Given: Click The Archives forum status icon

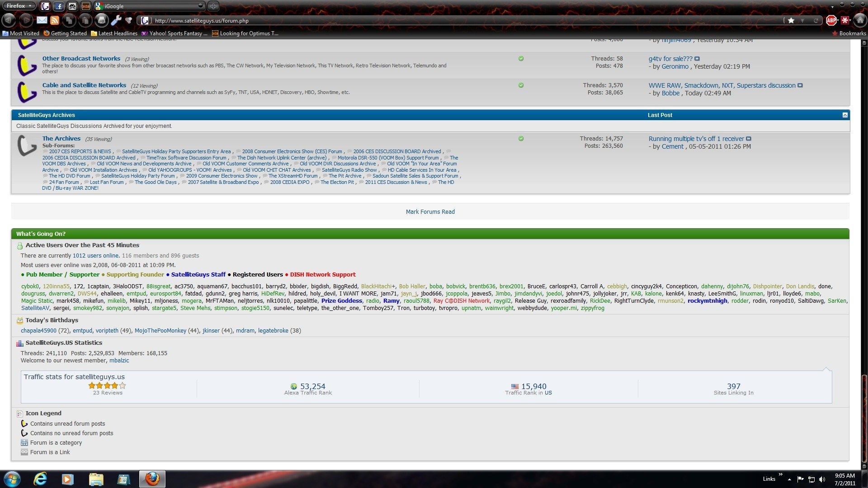Looking at the screenshot, I should 27,145.
